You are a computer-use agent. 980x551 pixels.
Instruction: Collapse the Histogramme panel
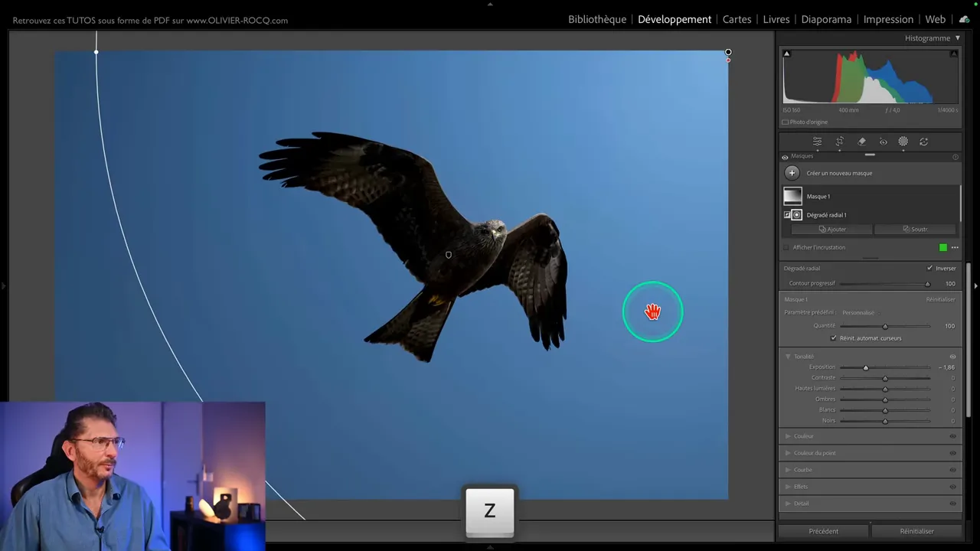click(x=957, y=38)
